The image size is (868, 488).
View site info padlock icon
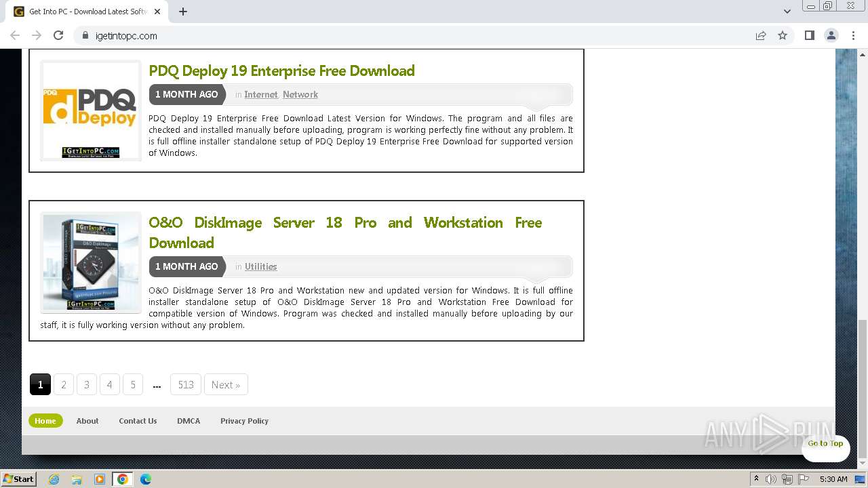[85, 35]
